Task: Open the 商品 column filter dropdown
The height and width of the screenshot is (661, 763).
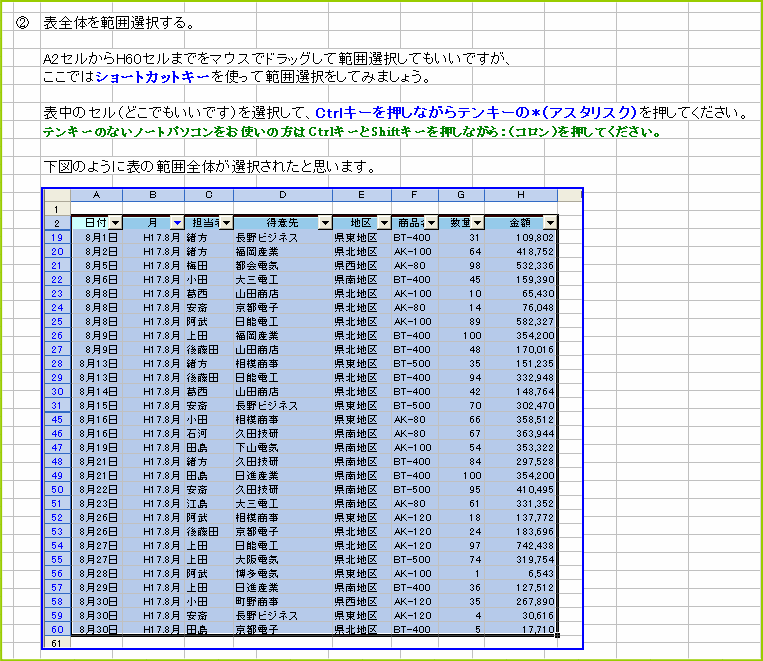Action: pyautogui.click(x=432, y=223)
